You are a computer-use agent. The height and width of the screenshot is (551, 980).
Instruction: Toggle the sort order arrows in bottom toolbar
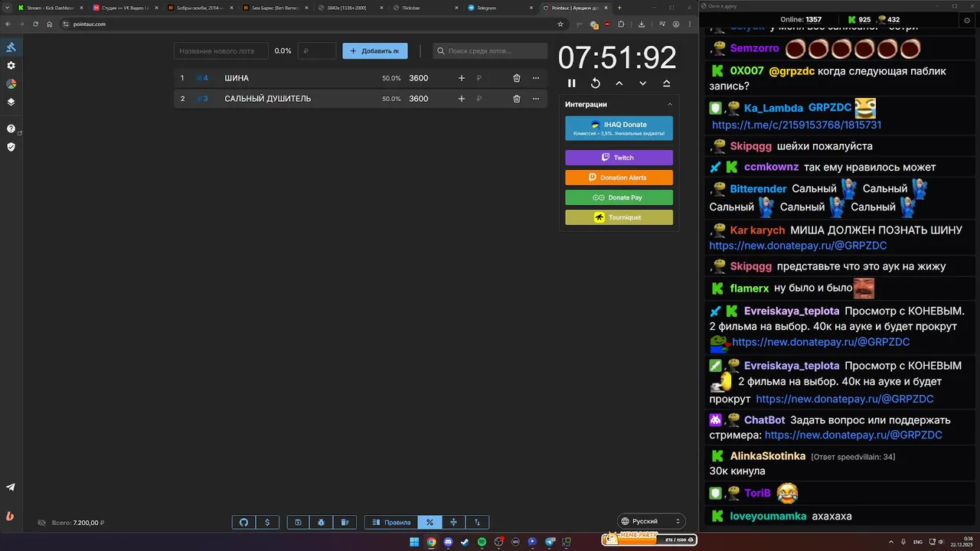(x=477, y=523)
